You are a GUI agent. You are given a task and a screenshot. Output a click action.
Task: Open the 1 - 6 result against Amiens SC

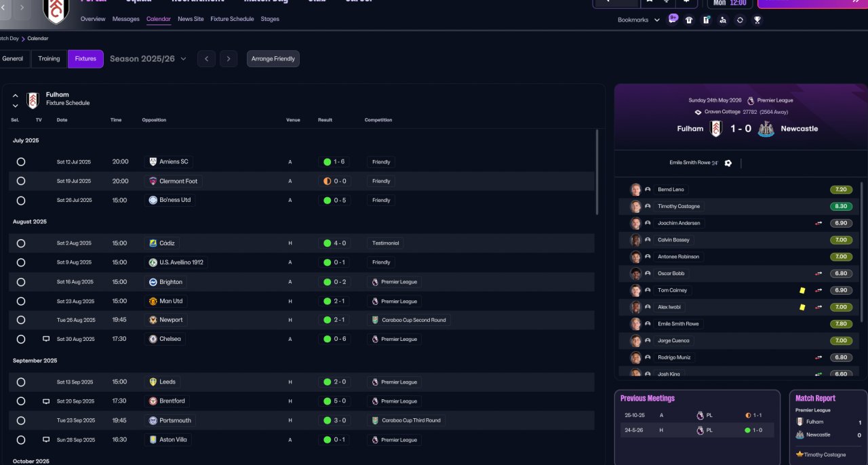pyautogui.click(x=334, y=162)
